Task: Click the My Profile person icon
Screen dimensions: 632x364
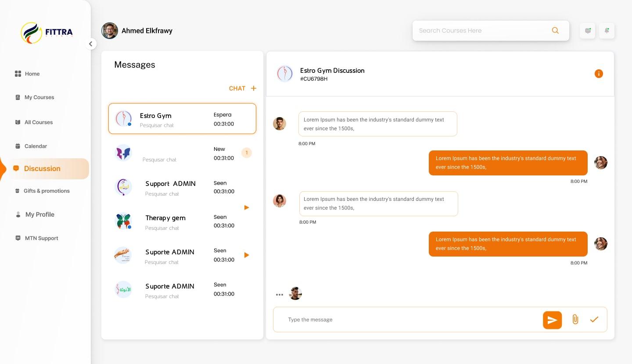Action: 18,214
